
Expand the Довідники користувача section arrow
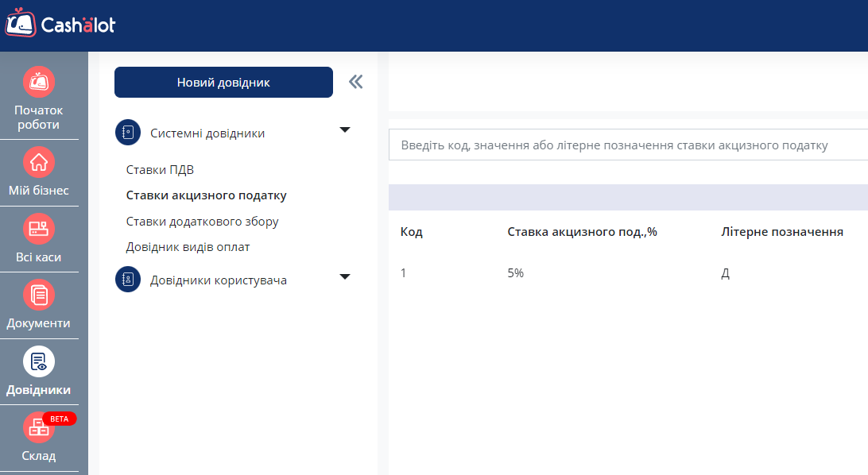click(344, 276)
